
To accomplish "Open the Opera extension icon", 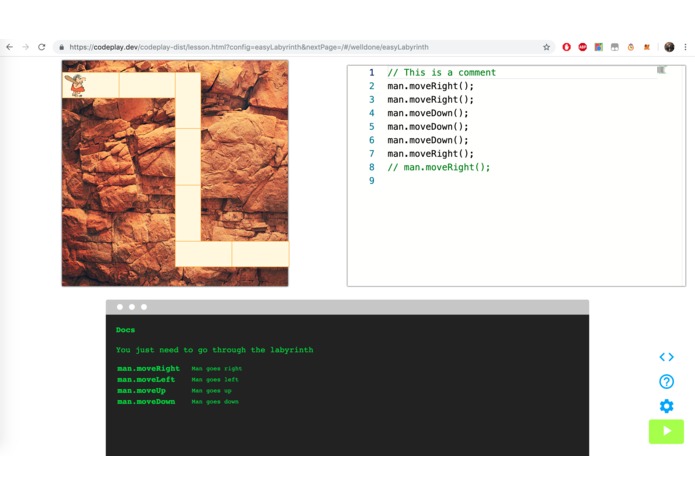I will (x=566, y=47).
